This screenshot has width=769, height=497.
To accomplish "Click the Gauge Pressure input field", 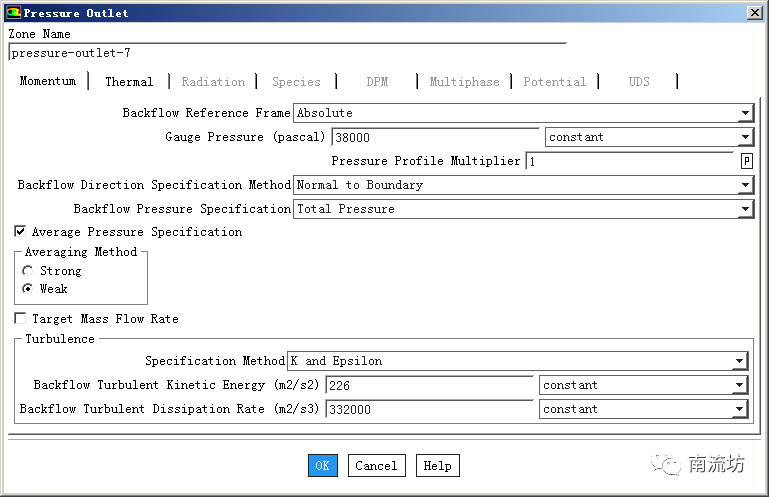I will point(435,137).
